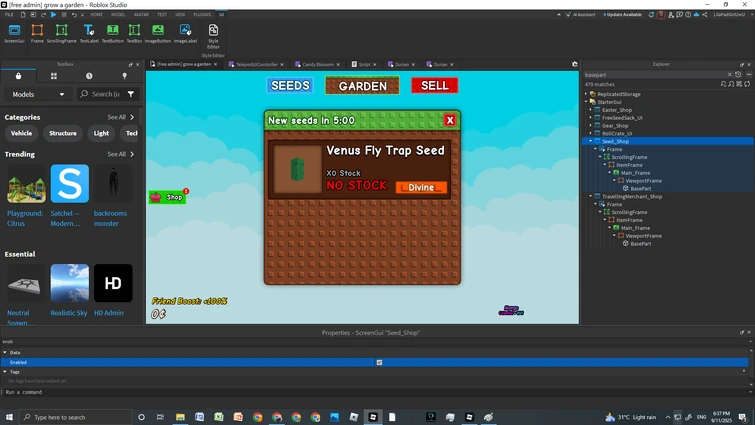Click the blue cloud save icon

(x=696, y=14)
